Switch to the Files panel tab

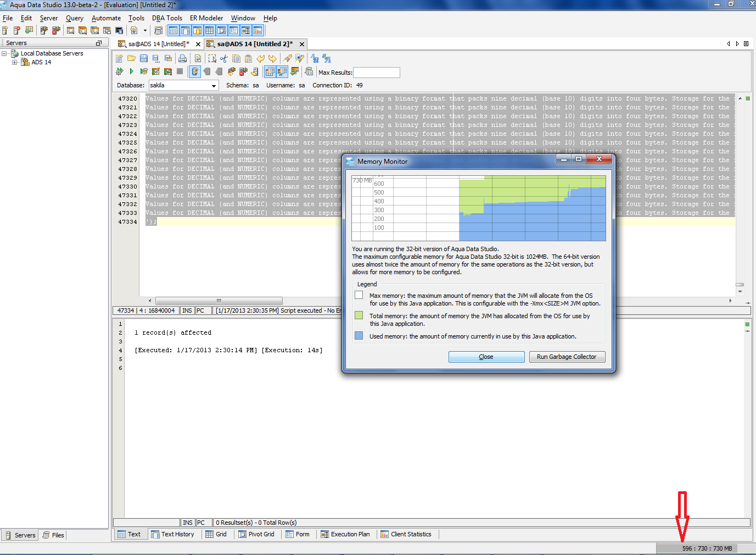53,535
